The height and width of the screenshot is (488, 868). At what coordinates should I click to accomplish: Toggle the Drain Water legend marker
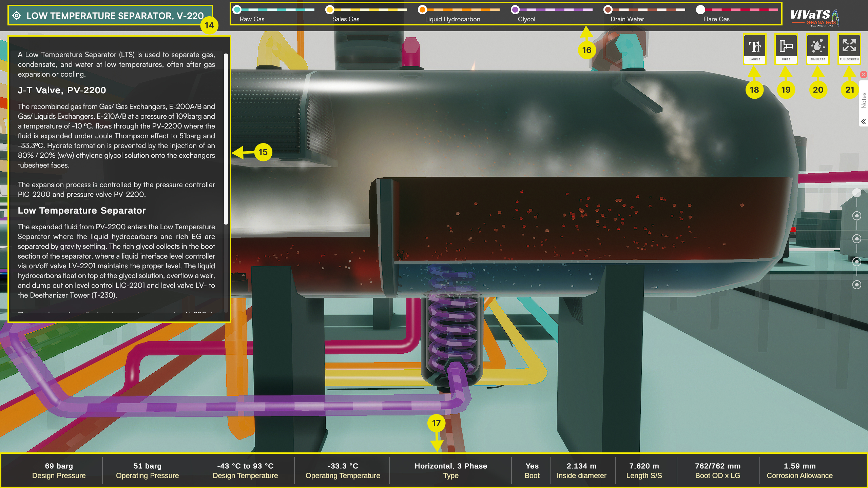[608, 9]
